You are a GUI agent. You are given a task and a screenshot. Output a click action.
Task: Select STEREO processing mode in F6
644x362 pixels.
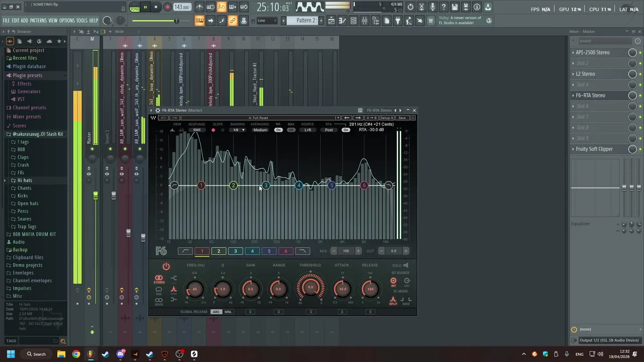[159, 279]
